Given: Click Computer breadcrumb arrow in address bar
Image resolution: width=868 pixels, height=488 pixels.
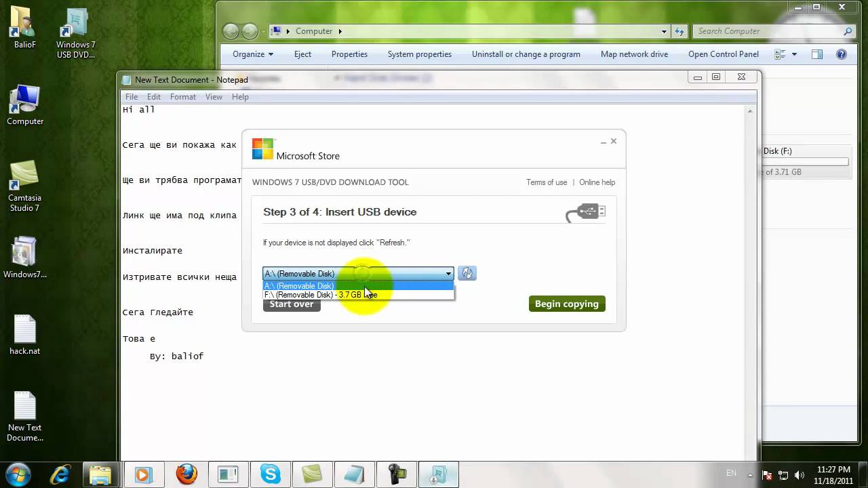Looking at the screenshot, I should click(340, 31).
